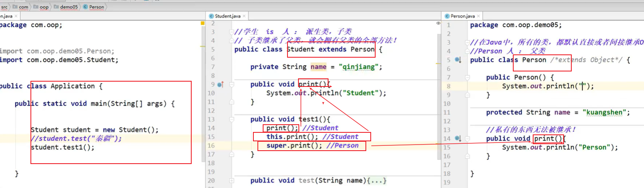
Task: Click "super.print();" in Student.java
Action: click(294, 145)
